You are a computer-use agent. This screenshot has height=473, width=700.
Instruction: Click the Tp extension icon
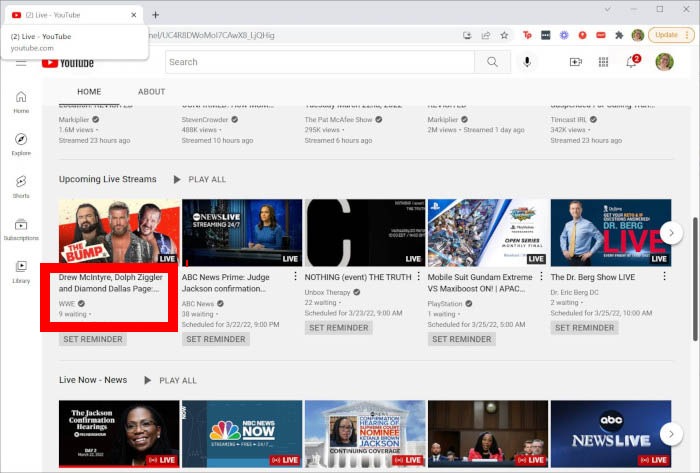click(527, 35)
